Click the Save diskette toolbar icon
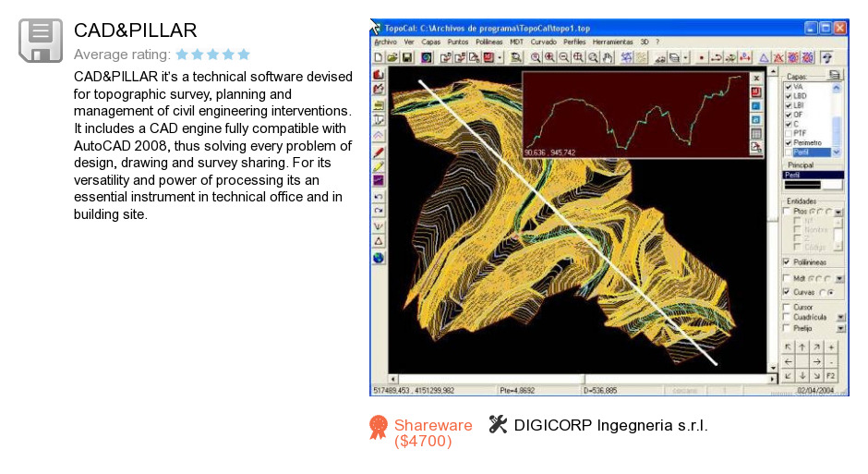 click(407, 57)
